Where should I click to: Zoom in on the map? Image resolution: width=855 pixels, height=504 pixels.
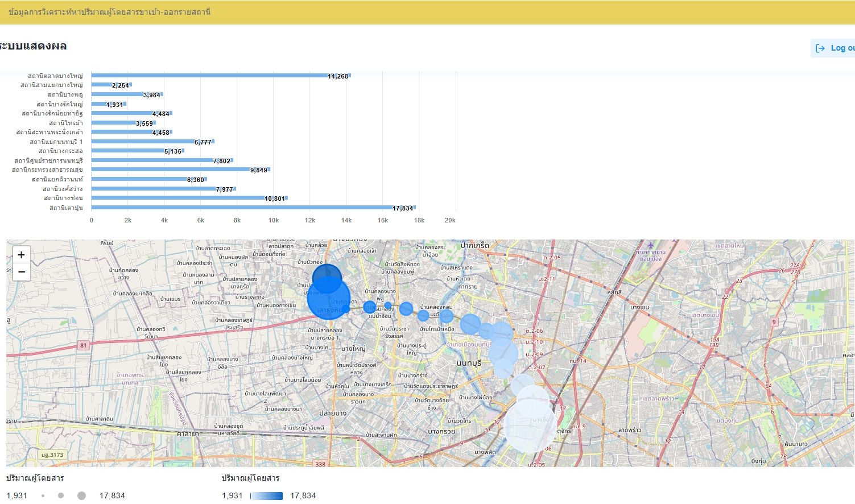pyautogui.click(x=21, y=255)
